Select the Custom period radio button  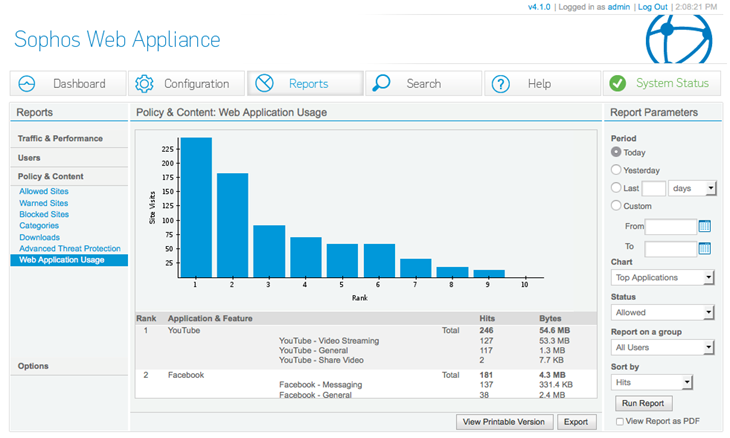pos(616,205)
